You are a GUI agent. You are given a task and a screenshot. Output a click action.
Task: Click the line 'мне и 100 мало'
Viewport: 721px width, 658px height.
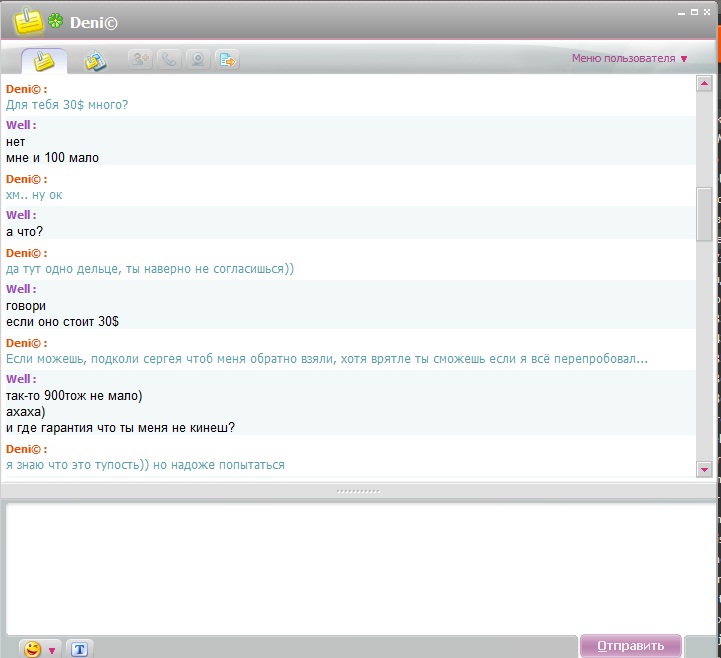[x=52, y=158]
